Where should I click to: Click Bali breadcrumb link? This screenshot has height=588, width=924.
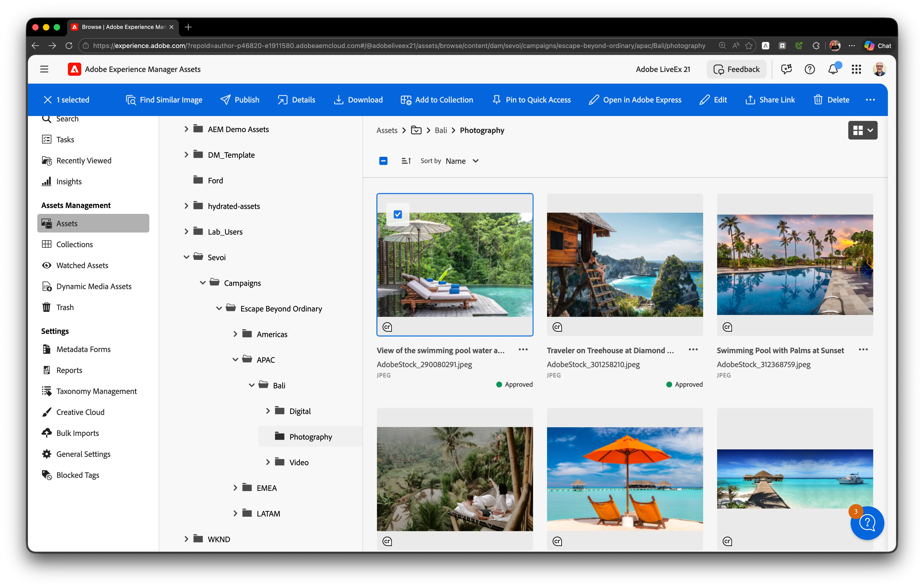click(x=441, y=130)
